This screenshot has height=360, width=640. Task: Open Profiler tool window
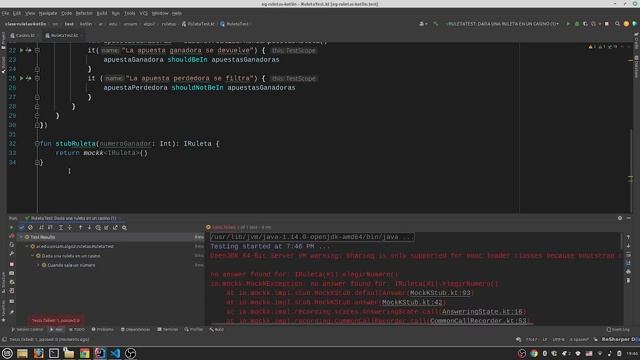193,329
